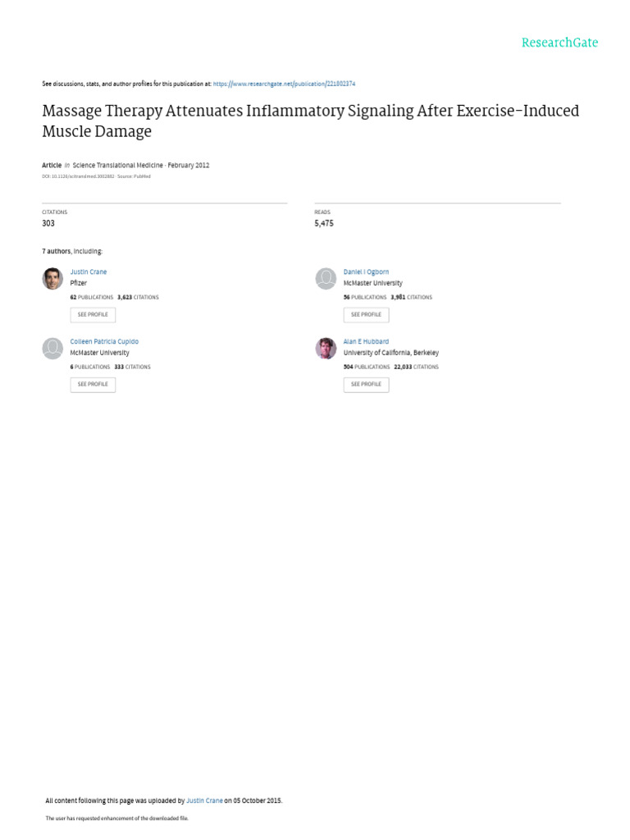The image size is (630, 840).
Task: Open the researchgate.net publication URL
Action: click(284, 84)
